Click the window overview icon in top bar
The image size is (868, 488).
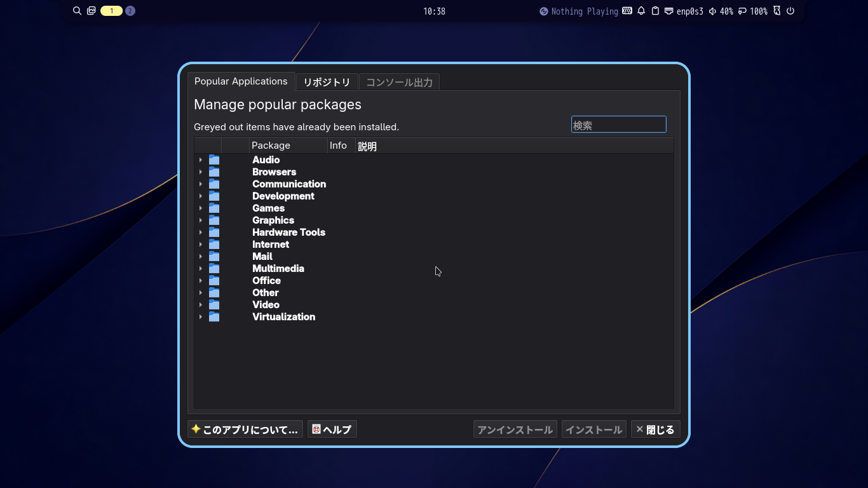[x=92, y=11]
